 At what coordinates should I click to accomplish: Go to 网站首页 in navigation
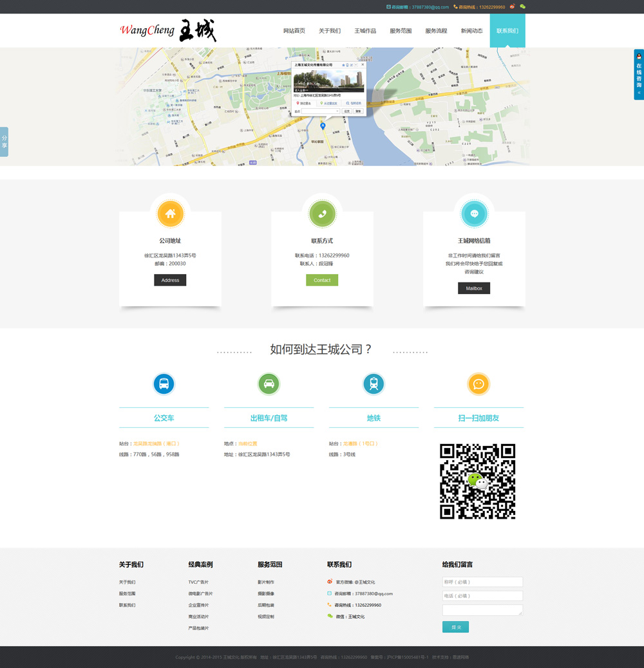coord(294,31)
